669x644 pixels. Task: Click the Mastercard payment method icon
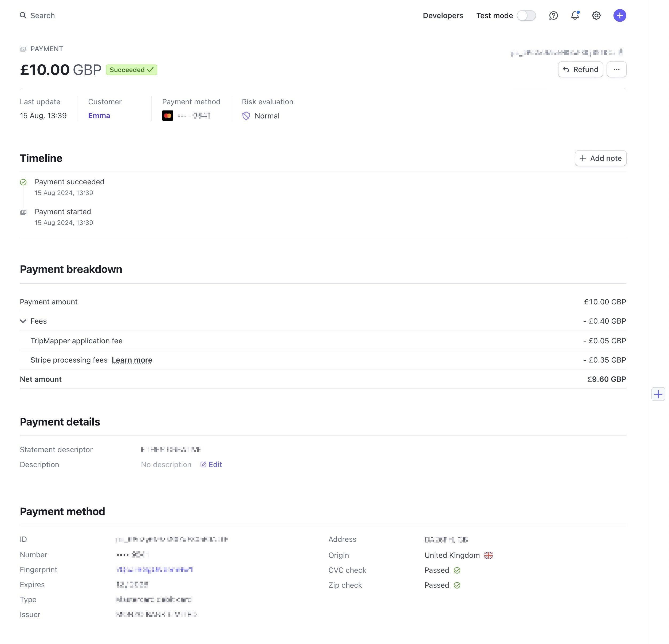(168, 116)
